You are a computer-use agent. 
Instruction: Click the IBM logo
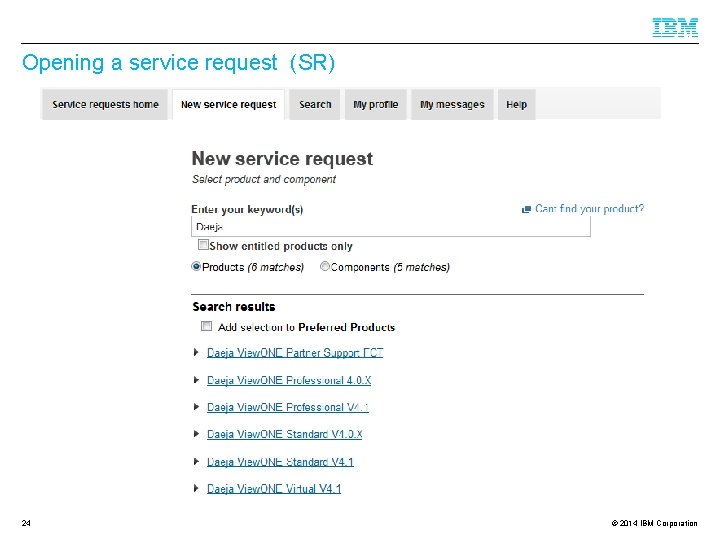coord(675,27)
